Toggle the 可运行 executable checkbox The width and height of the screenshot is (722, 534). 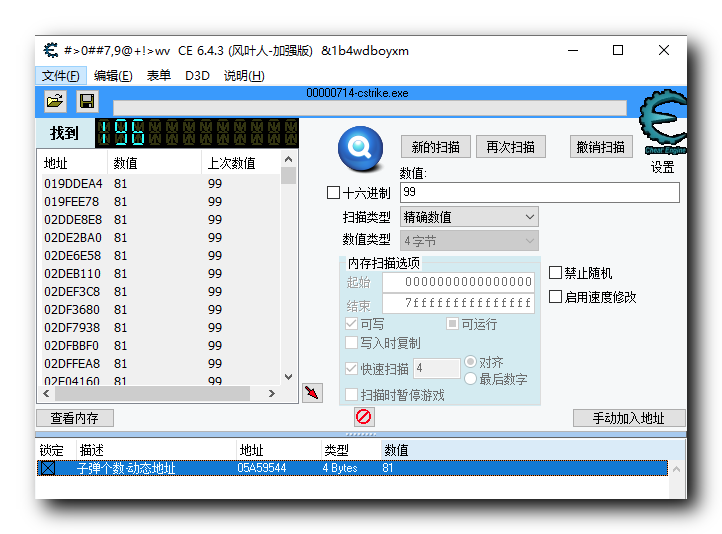pyautogui.click(x=452, y=324)
